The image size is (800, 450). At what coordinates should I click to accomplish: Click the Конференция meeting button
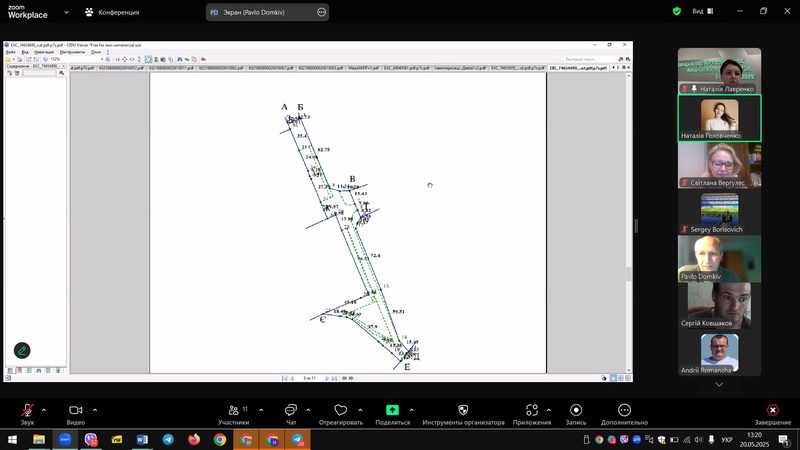[112, 12]
